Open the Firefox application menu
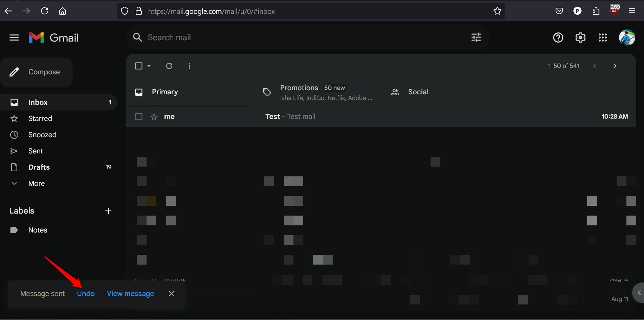The width and height of the screenshot is (644, 320). tap(632, 11)
